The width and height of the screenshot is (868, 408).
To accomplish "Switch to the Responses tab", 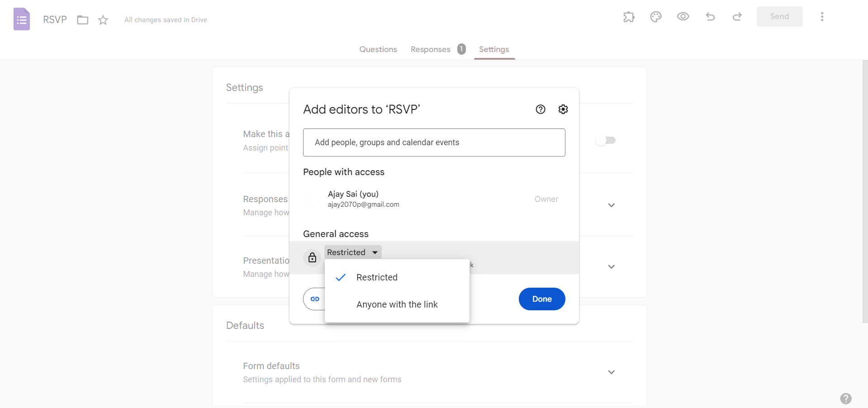I will click(x=431, y=49).
